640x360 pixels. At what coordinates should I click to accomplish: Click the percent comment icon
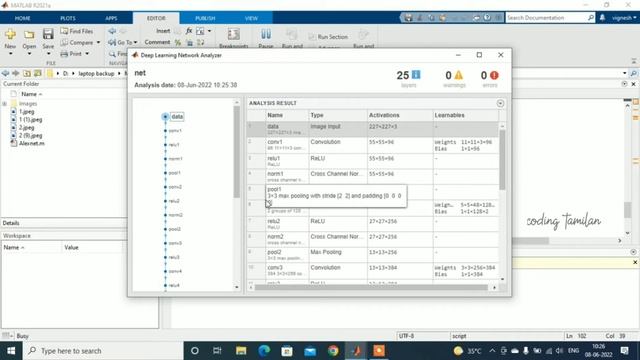tap(178, 42)
